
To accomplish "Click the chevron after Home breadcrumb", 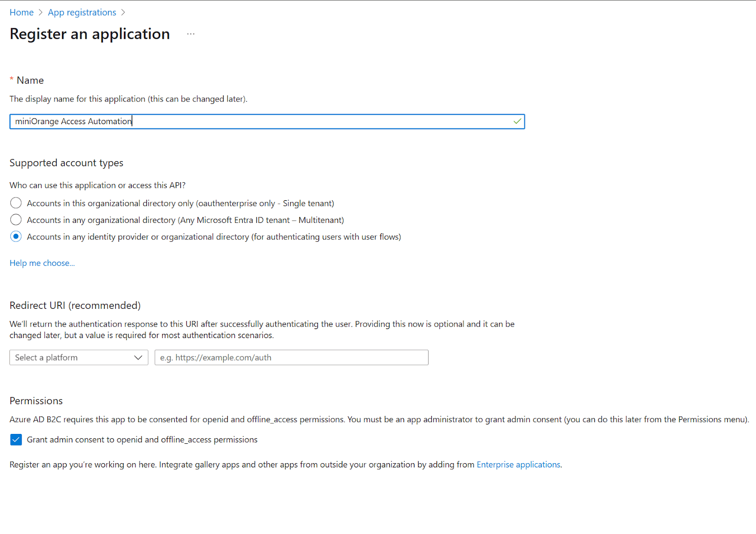I will coord(41,12).
